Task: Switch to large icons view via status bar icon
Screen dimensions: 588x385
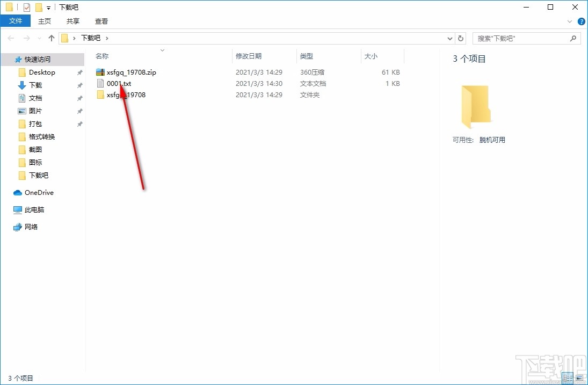Action: [x=579, y=378]
